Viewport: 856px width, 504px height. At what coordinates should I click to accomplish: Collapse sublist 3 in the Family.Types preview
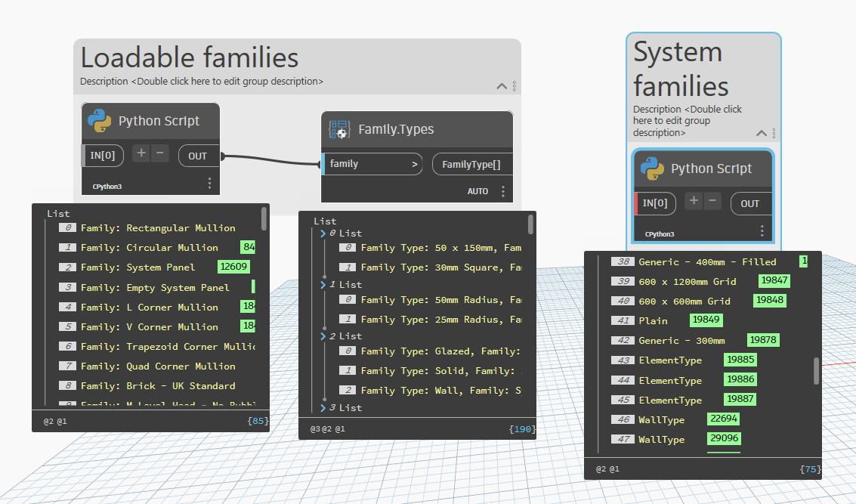[x=323, y=407]
